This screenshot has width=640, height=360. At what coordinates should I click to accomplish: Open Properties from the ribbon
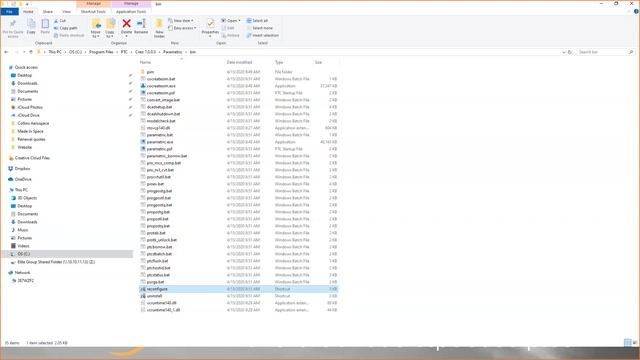pyautogui.click(x=210, y=27)
